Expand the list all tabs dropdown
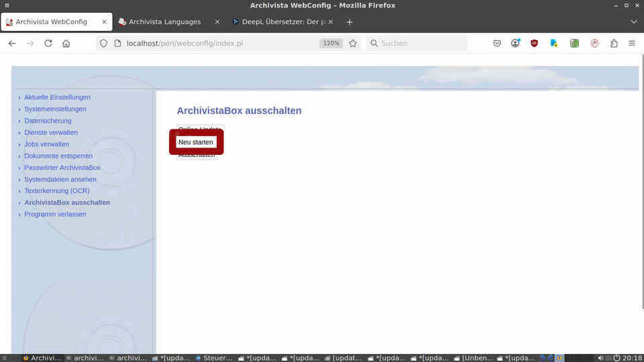Screen dimensions: 644x362 coord(634,21)
